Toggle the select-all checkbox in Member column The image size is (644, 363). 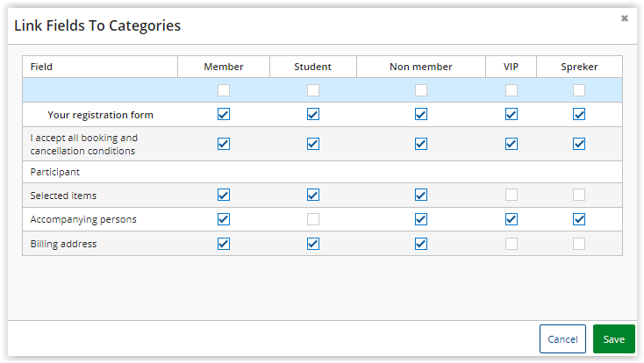tap(224, 90)
